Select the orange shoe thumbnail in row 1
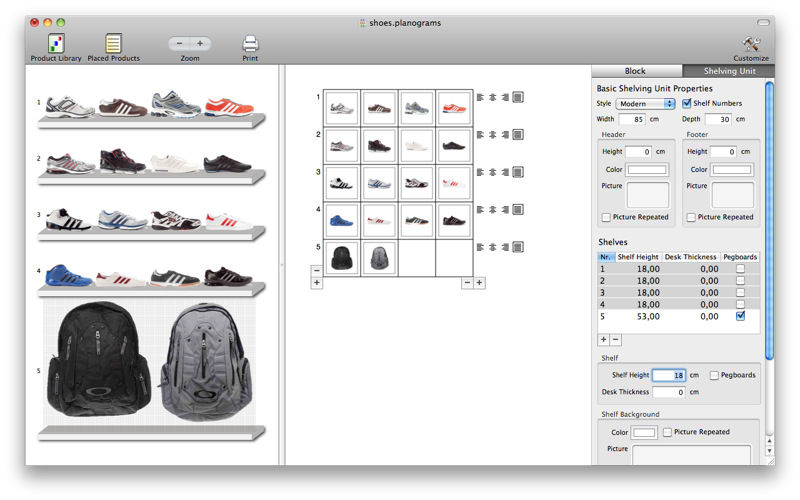Image resolution: width=800 pixels, height=500 pixels. pyautogui.click(x=454, y=108)
